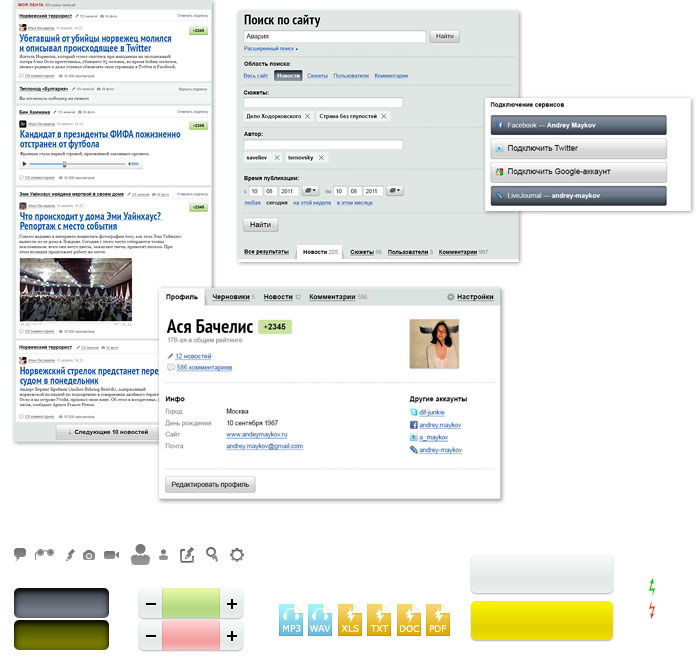Screen dimensions: 700x661
Task: Click the MP3 file type icon
Action: 291,621
